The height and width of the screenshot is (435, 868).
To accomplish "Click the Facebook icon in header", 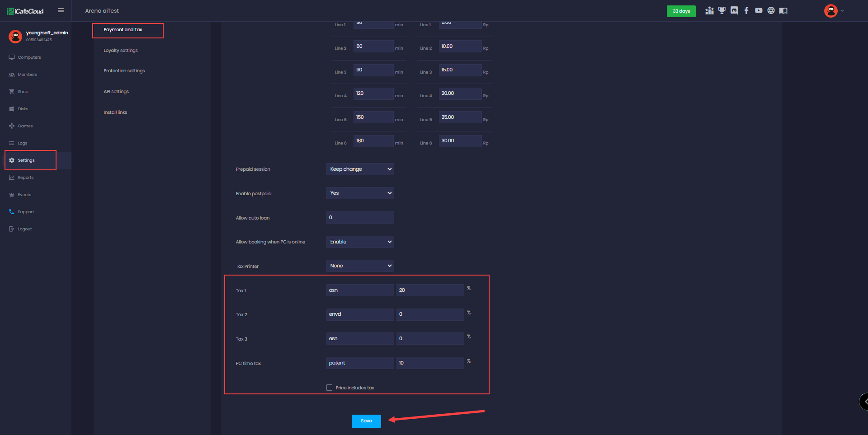I will 746,11.
